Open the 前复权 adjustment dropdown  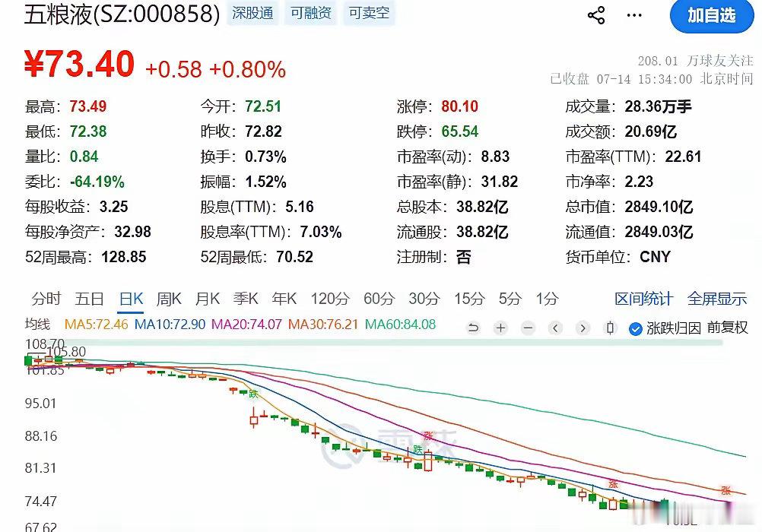point(728,328)
